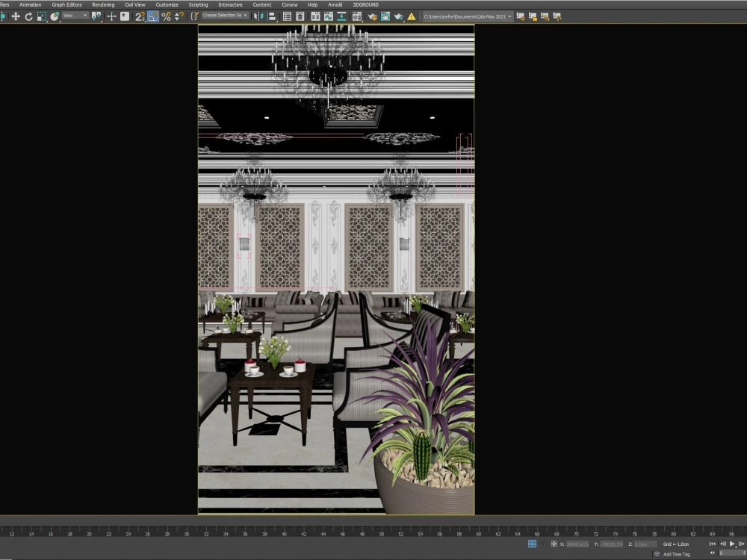The width and height of the screenshot is (747, 560).
Task: Click Select and Manipulate icon
Action: pyautogui.click(x=111, y=16)
